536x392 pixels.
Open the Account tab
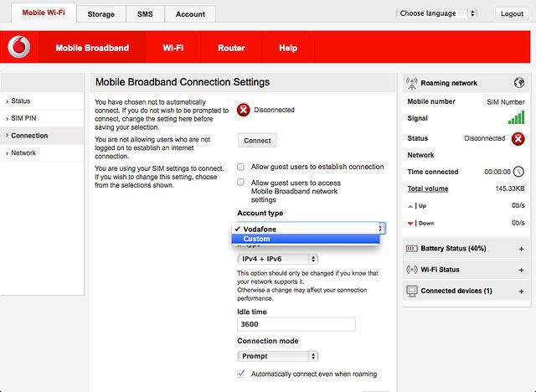pos(190,14)
